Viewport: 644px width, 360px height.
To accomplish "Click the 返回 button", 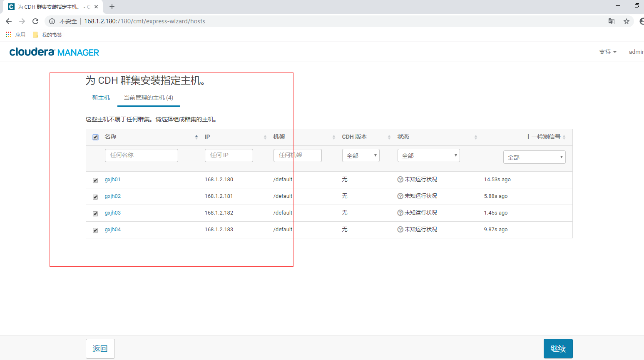I will coord(100,349).
